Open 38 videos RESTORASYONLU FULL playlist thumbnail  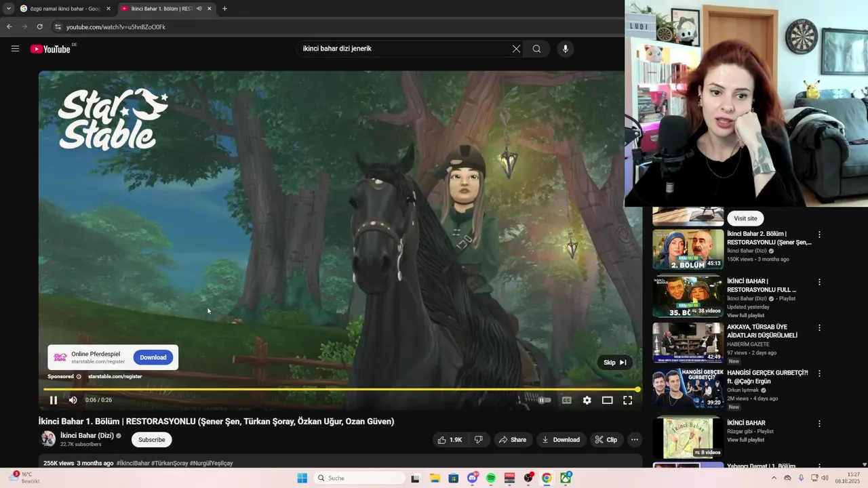click(x=688, y=296)
